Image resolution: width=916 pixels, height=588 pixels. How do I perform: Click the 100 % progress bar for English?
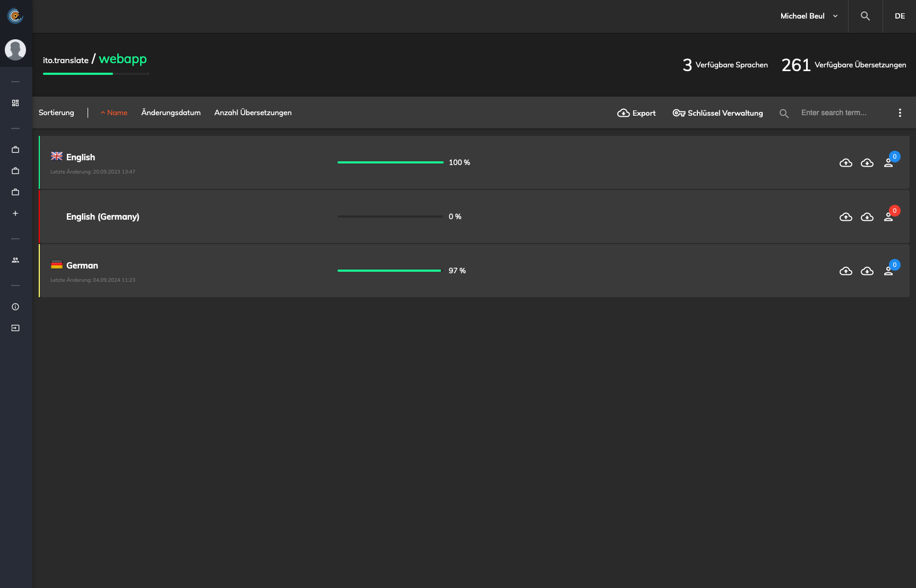pyautogui.click(x=391, y=162)
